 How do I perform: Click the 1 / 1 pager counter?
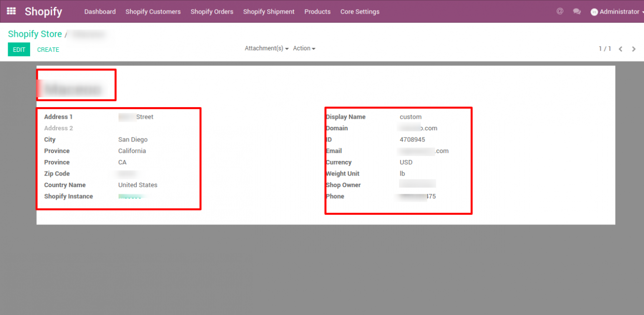point(605,49)
